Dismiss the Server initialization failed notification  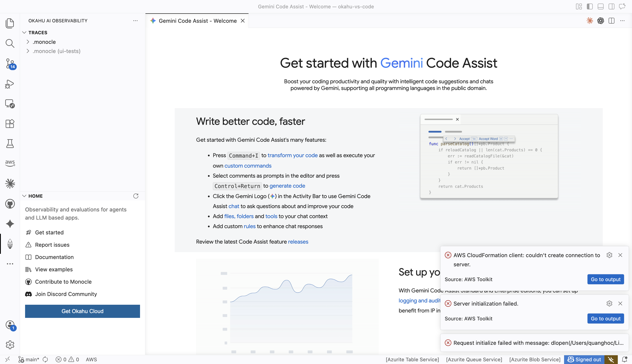pyautogui.click(x=620, y=303)
